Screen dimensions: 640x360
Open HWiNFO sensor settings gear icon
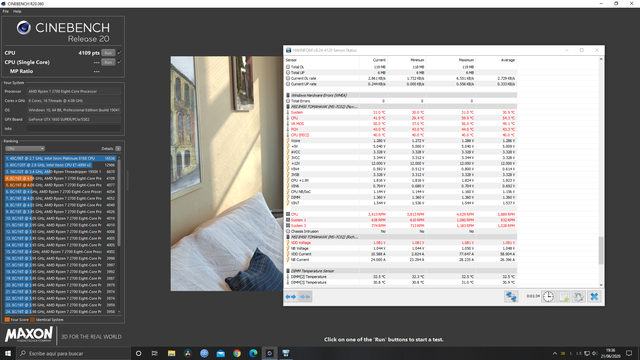point(579,296)
